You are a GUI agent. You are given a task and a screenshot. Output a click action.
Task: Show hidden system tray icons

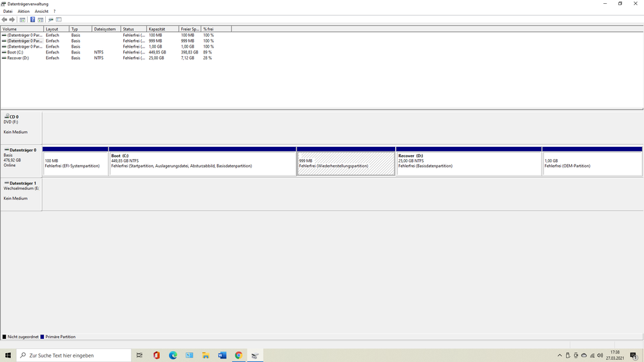click(x=560, y=356)
